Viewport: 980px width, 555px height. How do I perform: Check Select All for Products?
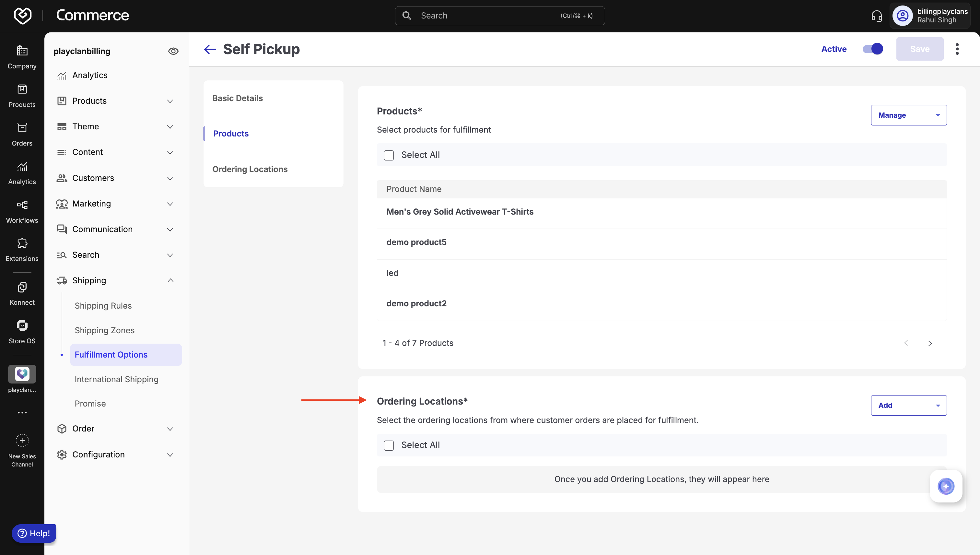[389, 155]
